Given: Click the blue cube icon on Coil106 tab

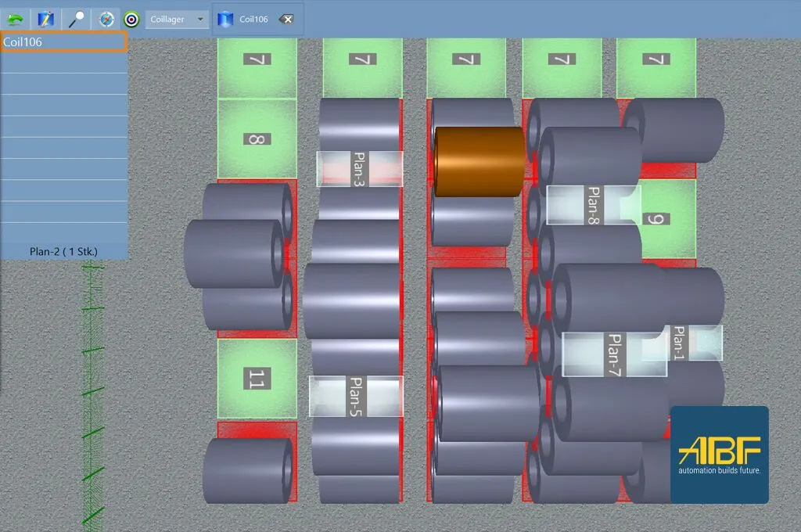Looking at the screenshot, I should pos(224,19).
